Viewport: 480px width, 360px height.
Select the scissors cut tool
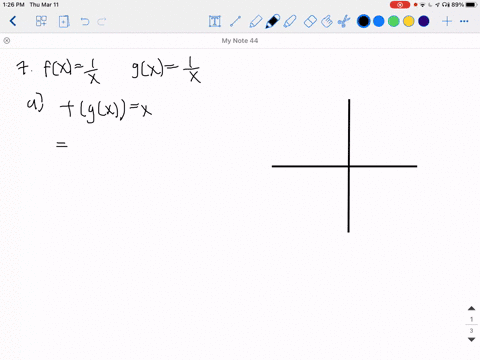point(344,22)
